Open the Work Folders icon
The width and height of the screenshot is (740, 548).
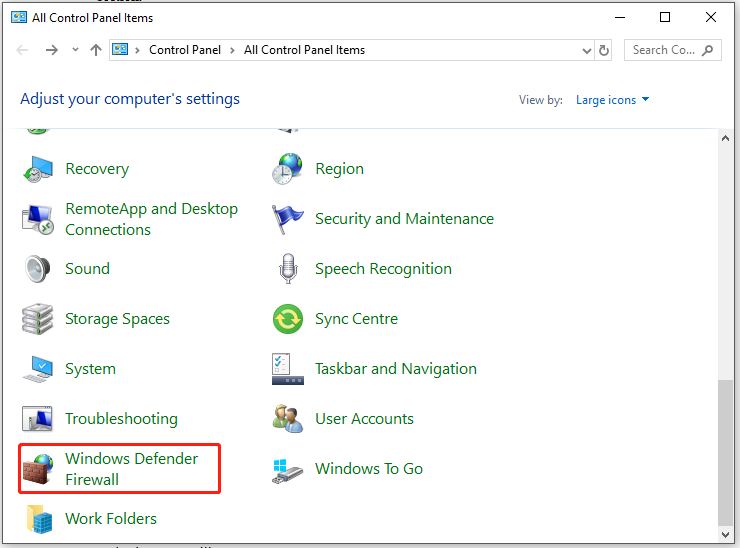[x=39, y=519]
